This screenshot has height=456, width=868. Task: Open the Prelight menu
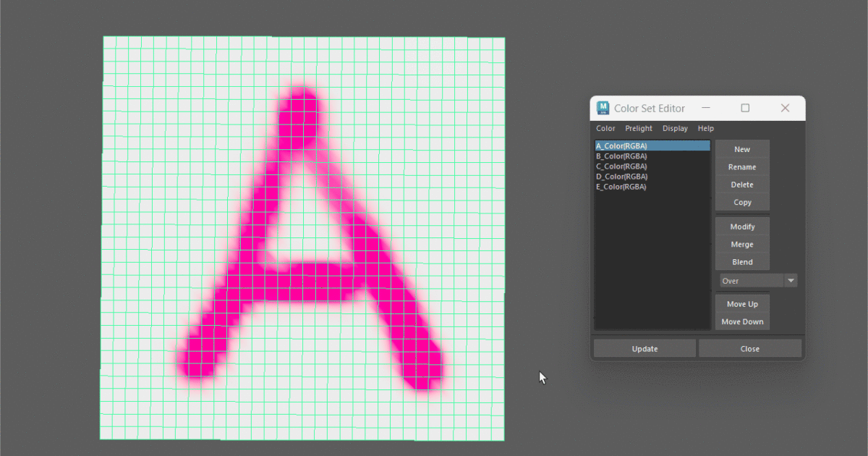pos(639,129)
